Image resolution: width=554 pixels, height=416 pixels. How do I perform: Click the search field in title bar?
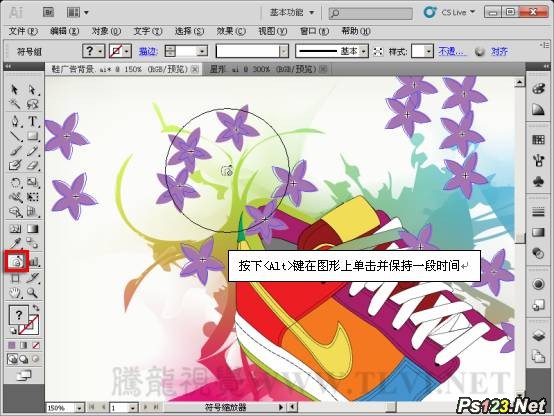click(370, 13)
